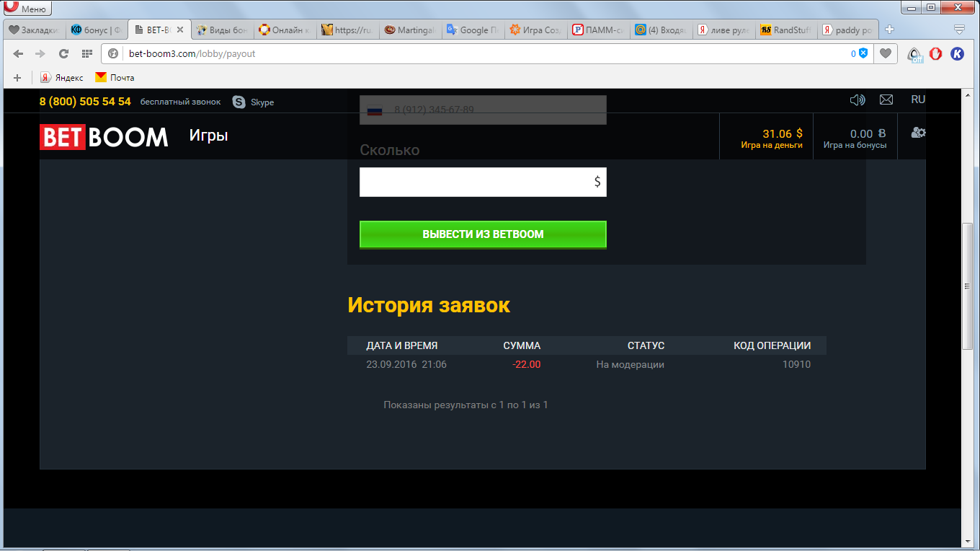Open the mail envelope icon
The width and height of the screenshot is (980, 551).
886,100
